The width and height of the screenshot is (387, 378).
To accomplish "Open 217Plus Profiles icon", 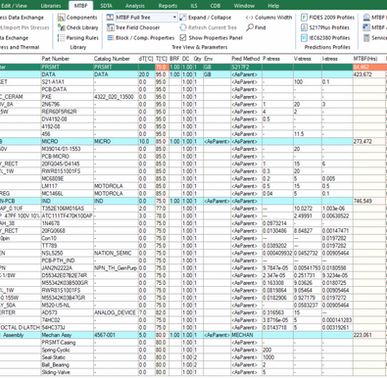I will [304, 28].
